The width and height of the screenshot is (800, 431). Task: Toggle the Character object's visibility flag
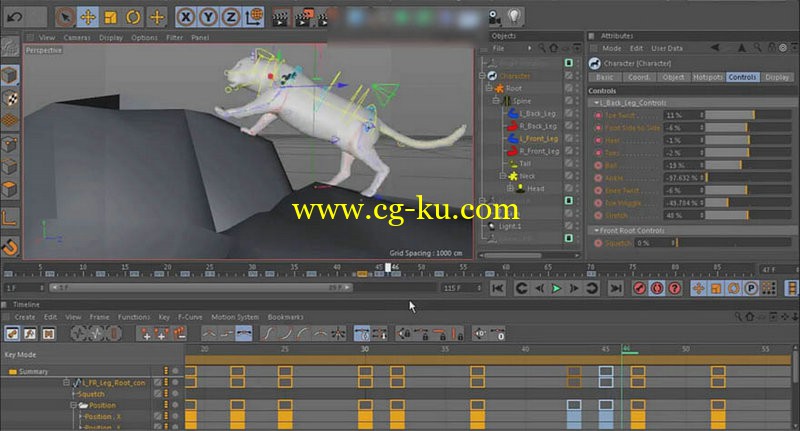[568, 75]
